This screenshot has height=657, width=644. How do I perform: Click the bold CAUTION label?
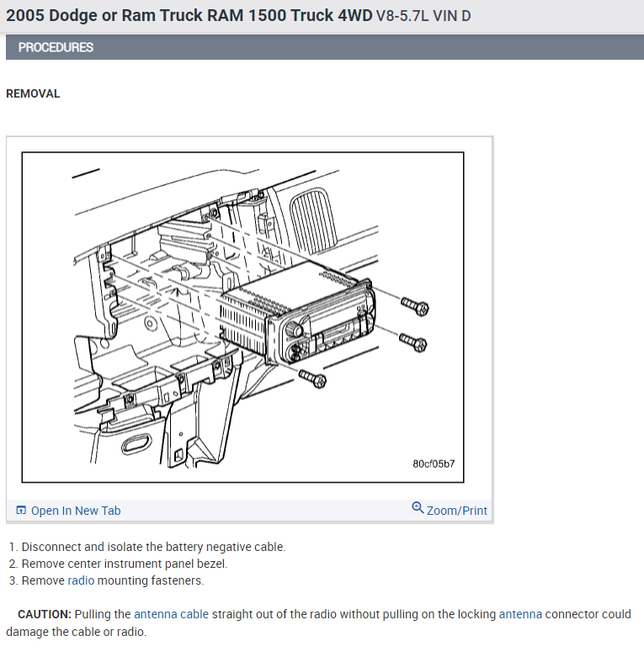[45, 614]
